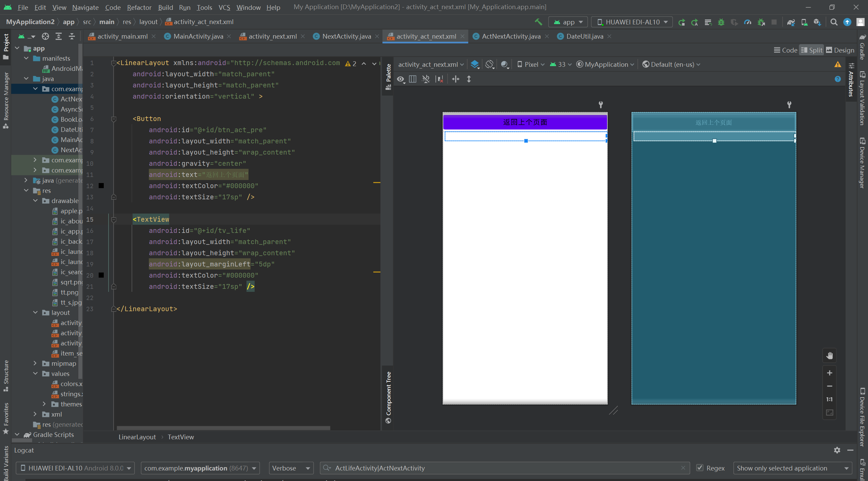Click the Debug app bug icon

tap(721, 22)
